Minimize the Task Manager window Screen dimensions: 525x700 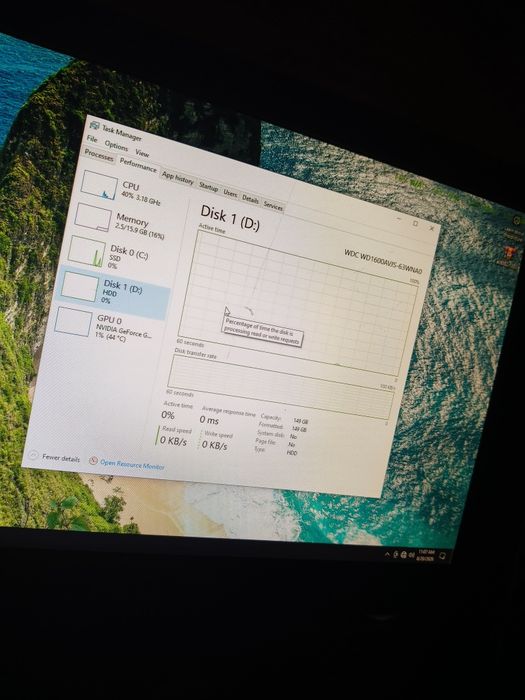pos(399,219)
